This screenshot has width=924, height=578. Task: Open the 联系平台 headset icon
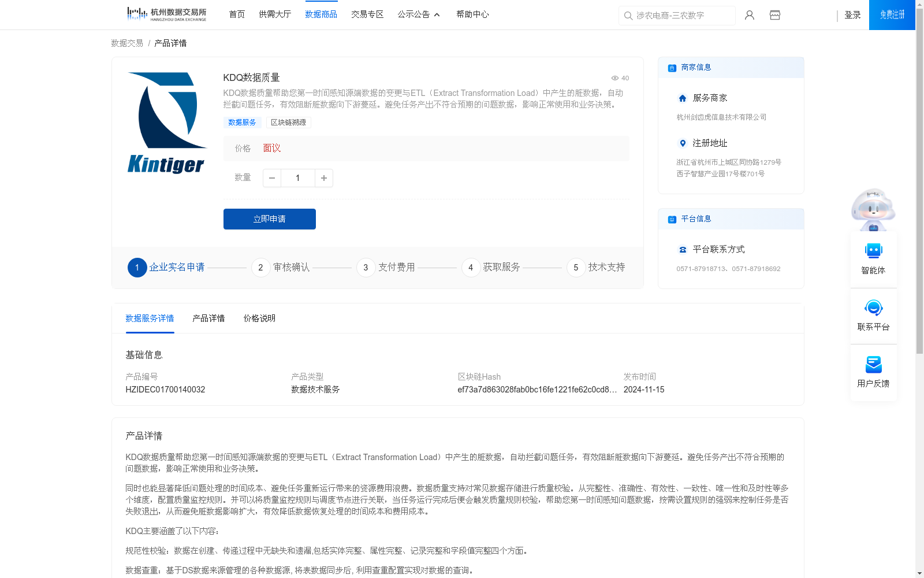click(873, 307)
